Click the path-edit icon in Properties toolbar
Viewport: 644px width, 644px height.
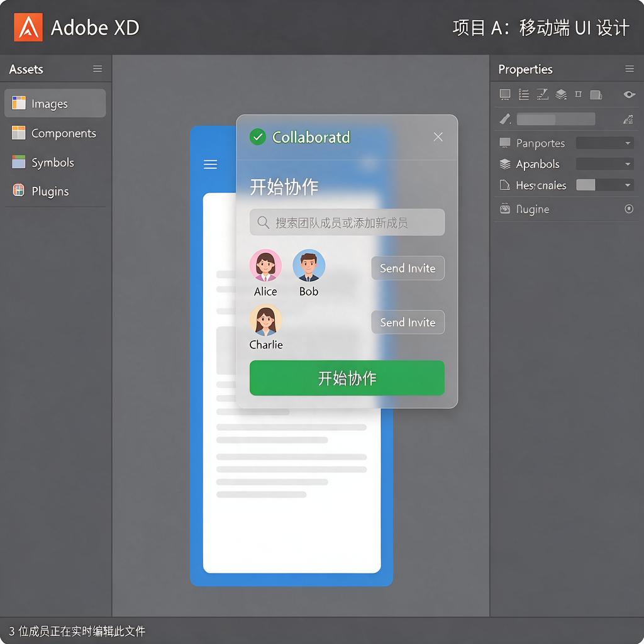tap(543, 94)
